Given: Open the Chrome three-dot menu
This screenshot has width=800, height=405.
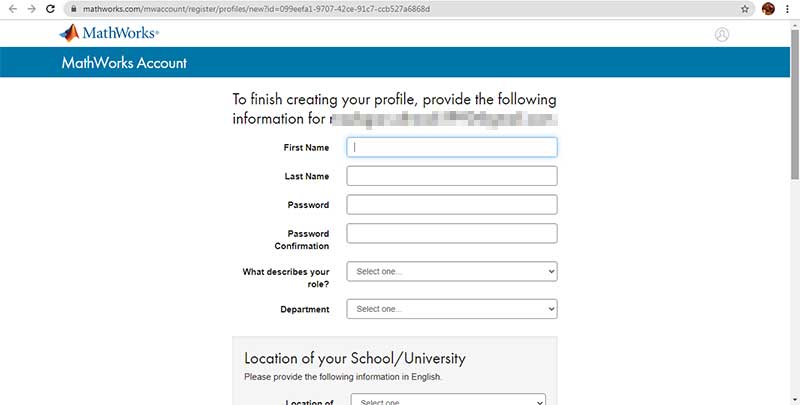Looking at the screenshot, I should coord(788,9).
